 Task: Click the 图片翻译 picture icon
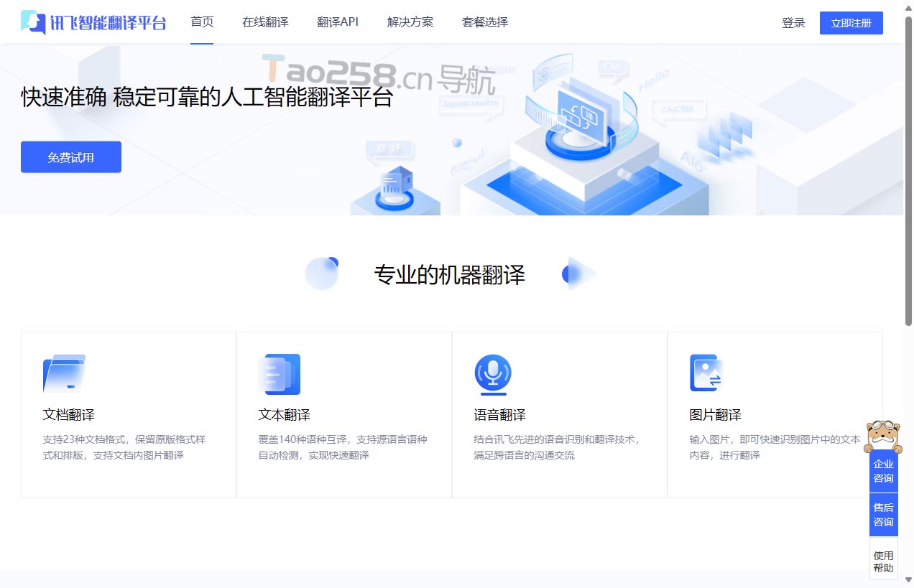(x=706, y=373)
